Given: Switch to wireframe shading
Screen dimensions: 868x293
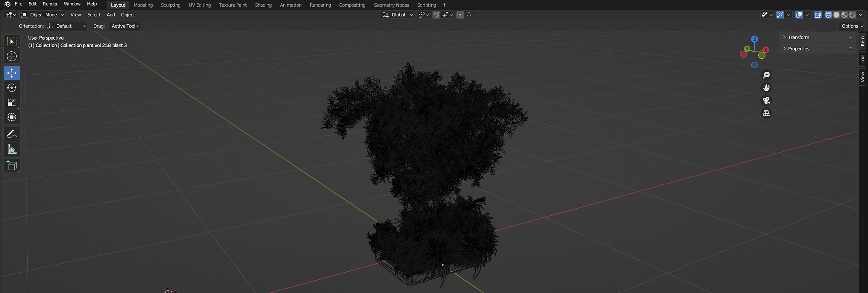Looking at the screenshot, I should [x=828, y=15].
